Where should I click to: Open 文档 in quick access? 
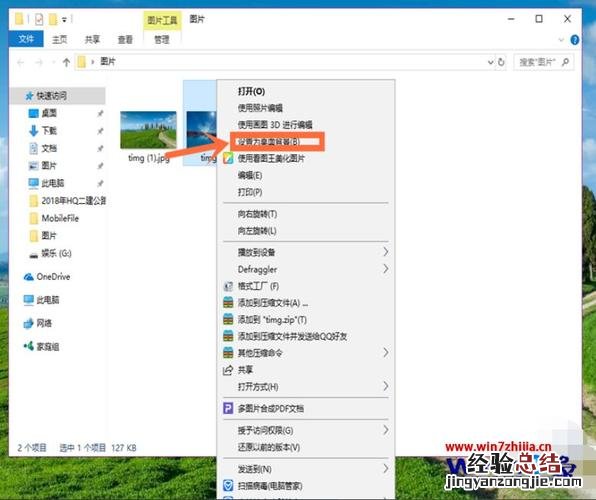(49, 148)
